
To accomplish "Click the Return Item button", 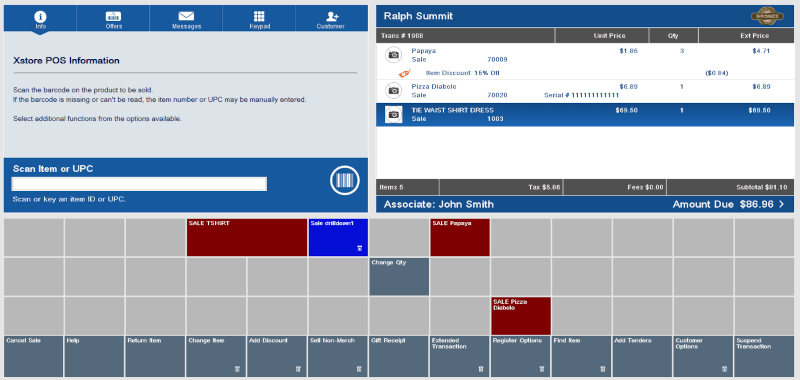I will tap(155, 357).
